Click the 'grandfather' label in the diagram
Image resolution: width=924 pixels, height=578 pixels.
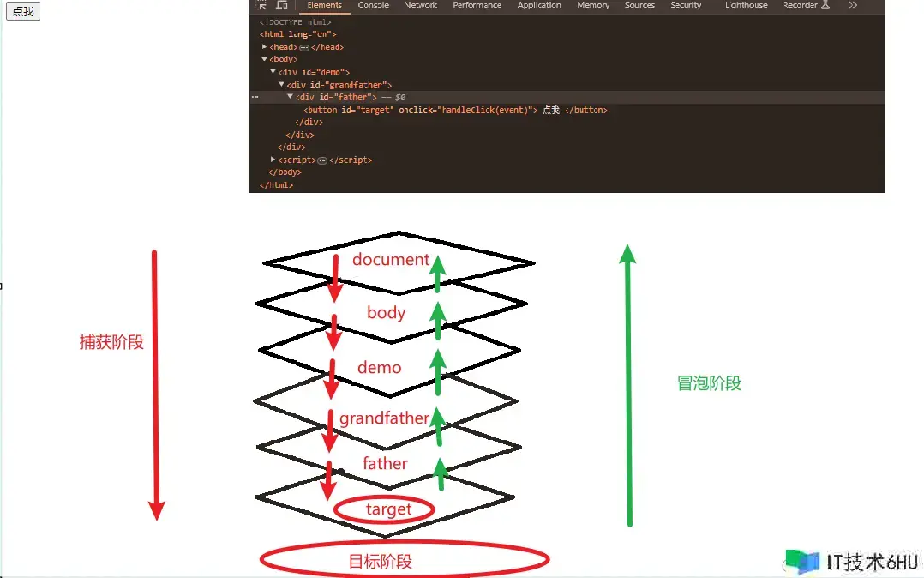coord(384,418)
